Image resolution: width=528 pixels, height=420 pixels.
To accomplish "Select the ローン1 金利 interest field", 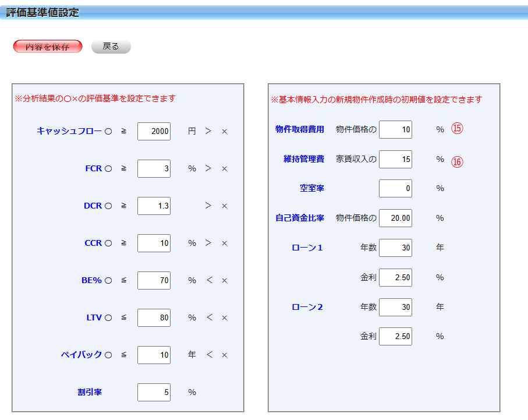I will coord(395,277).
